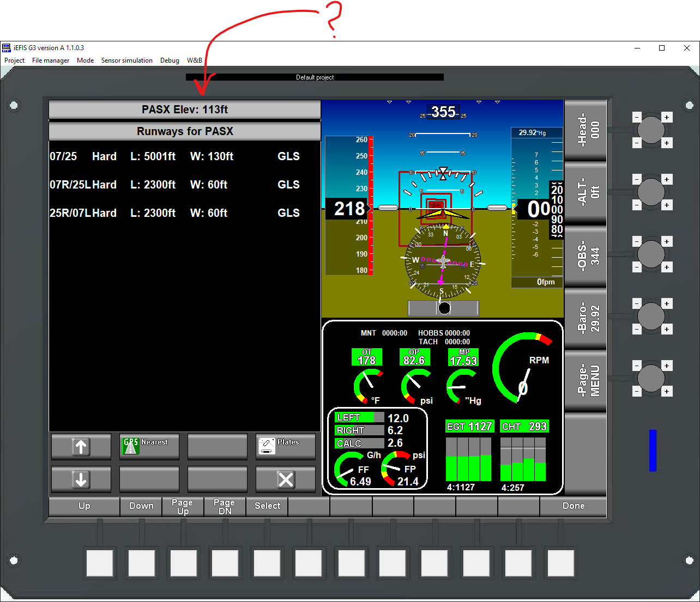Click the PASX Elev: 113ft header
The image size is (700, 602).
185,110
